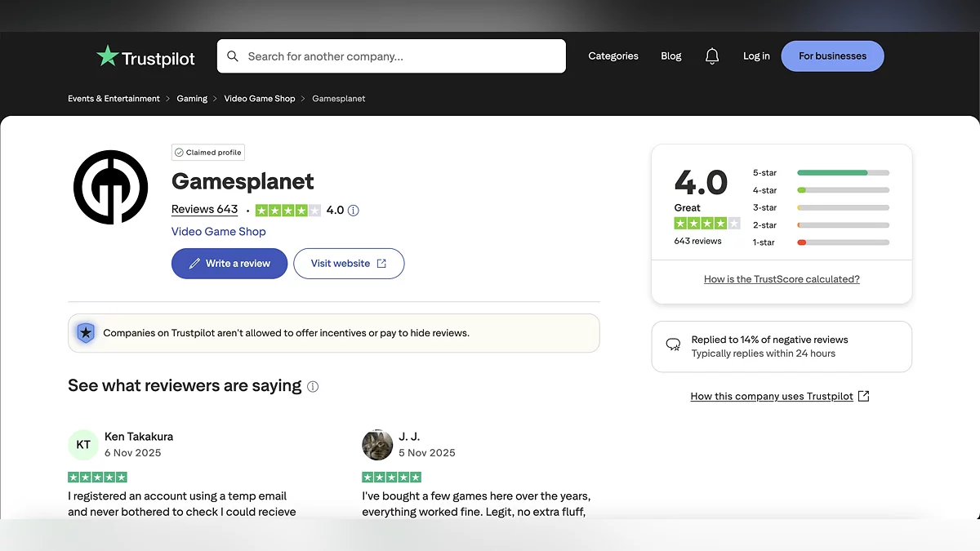Open the notifications bell icon

point(712,56)
